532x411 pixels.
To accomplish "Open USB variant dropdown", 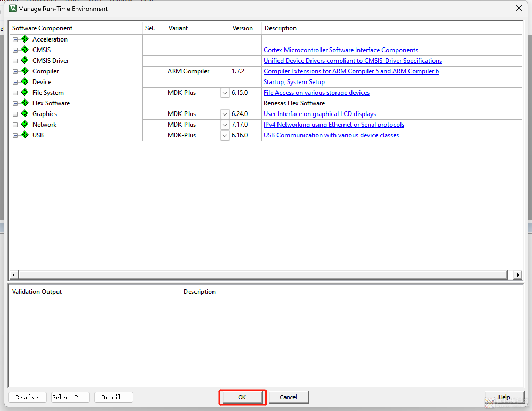I will [x=225, y=135].
